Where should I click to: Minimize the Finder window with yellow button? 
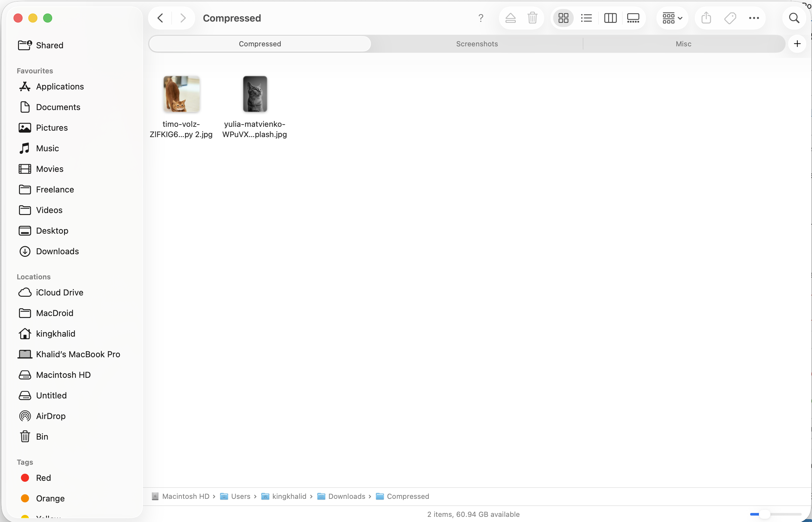pos(33,18)
